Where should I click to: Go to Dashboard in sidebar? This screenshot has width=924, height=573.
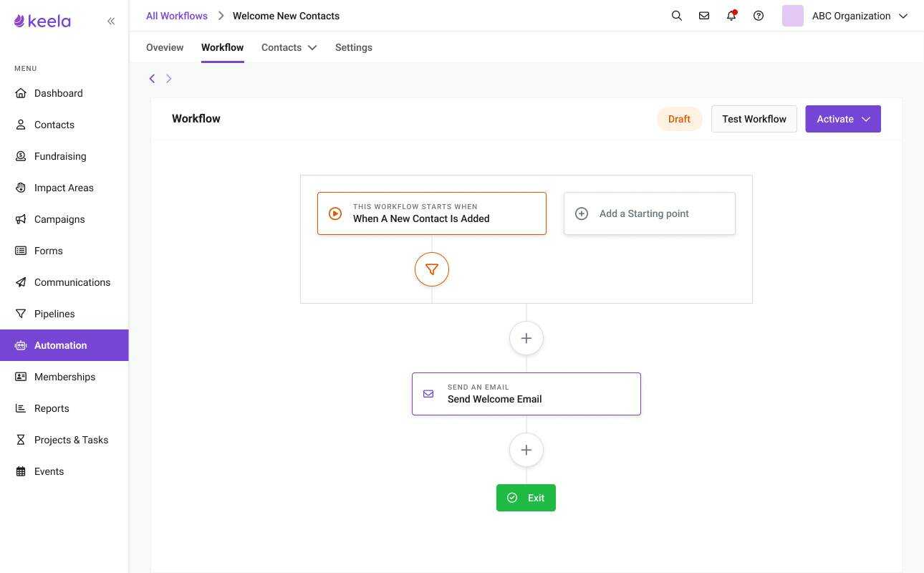64,93
